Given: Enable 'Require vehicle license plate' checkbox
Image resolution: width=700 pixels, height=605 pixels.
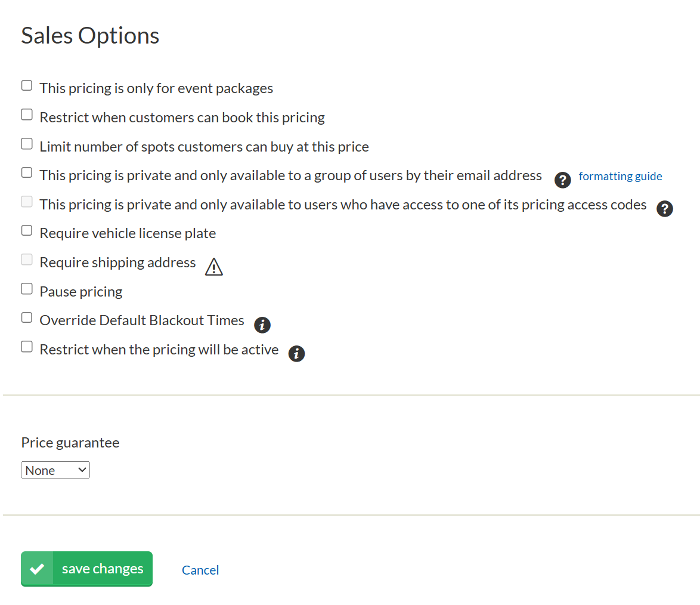Looking at the screenshot, I should pos(27,230).
